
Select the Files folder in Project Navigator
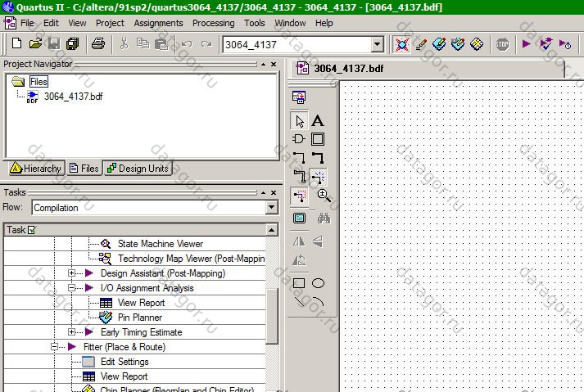[38, 82]
